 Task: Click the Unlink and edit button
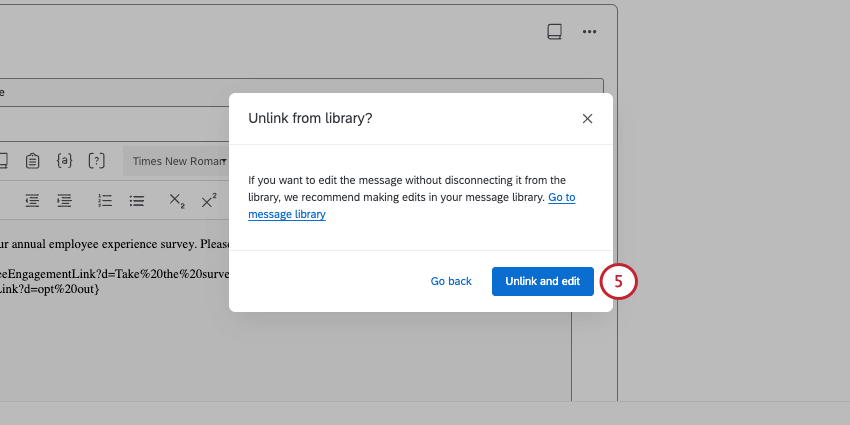pos(542,281)
